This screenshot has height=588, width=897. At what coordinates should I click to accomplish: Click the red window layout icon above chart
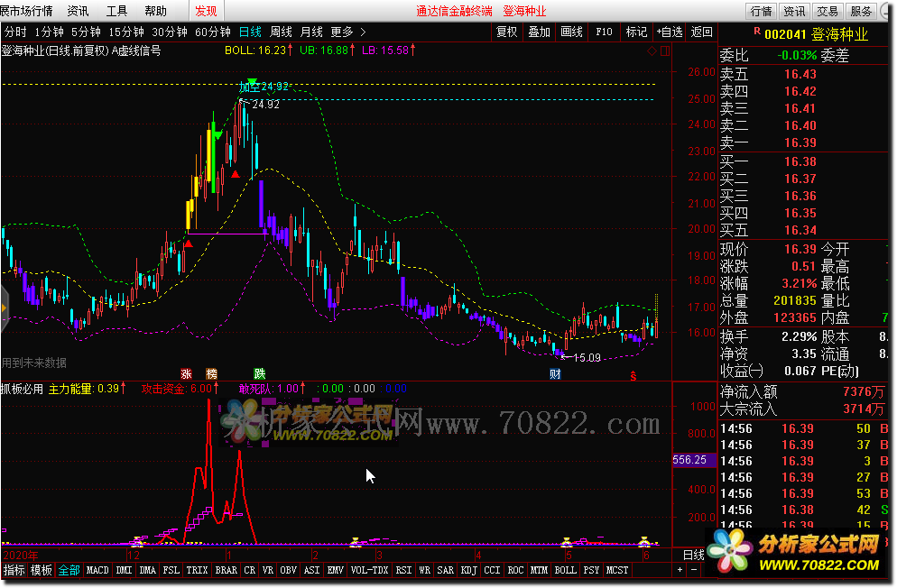tap(665, 51)
